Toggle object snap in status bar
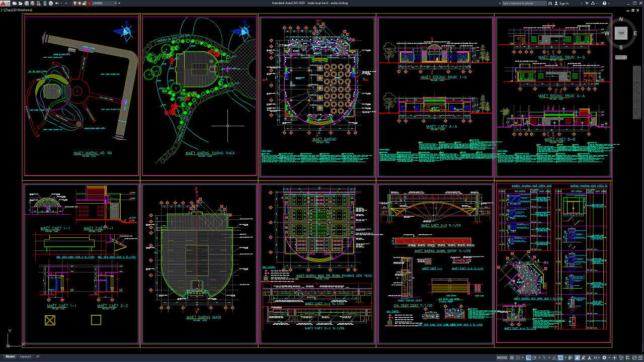The width and height of the screenshot is (644, 362). [560, 358]
